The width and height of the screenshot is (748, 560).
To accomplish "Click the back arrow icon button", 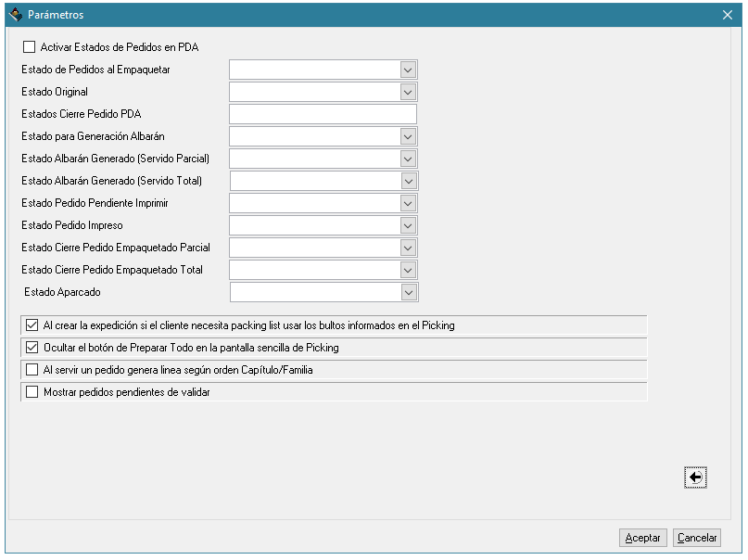I will 695,477.
